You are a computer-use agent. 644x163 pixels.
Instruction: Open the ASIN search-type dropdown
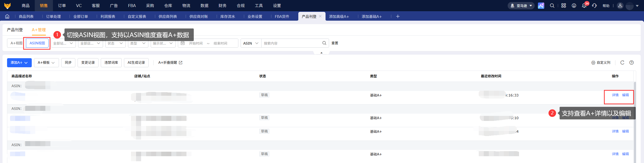[251, 43]
